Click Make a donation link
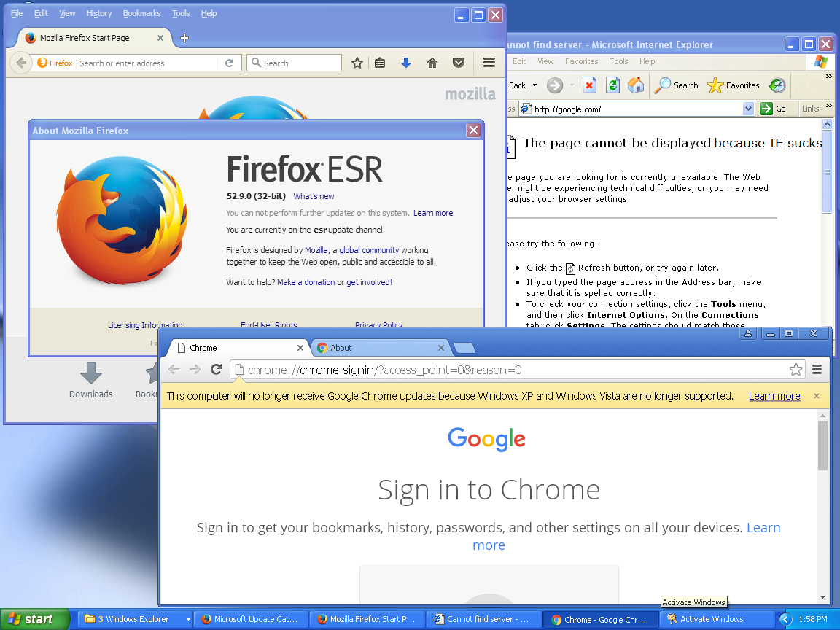The height and width of the screenshot is (630, 840). pyautogui.click(x=306, y=282)
